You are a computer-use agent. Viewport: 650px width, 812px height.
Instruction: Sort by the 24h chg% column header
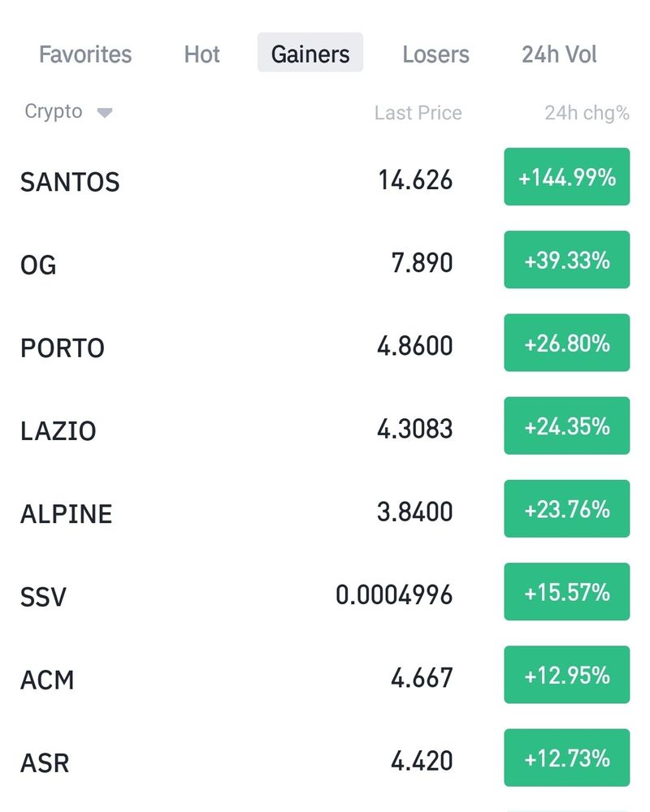pos(587,113)
